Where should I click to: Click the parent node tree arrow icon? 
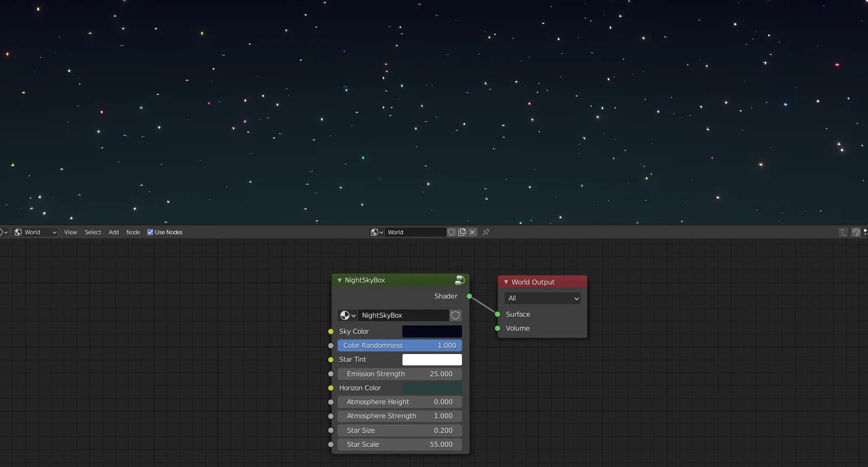click(x=843, y=232)
